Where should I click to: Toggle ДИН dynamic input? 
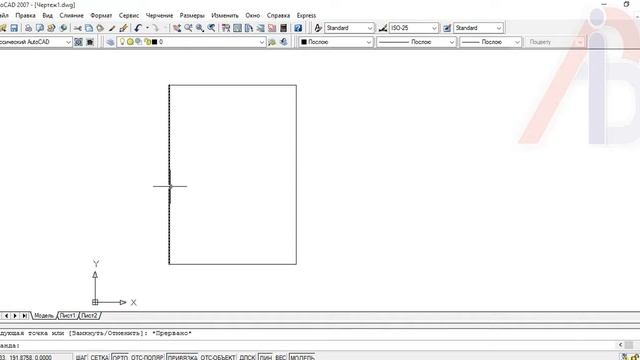pos(265,357)
